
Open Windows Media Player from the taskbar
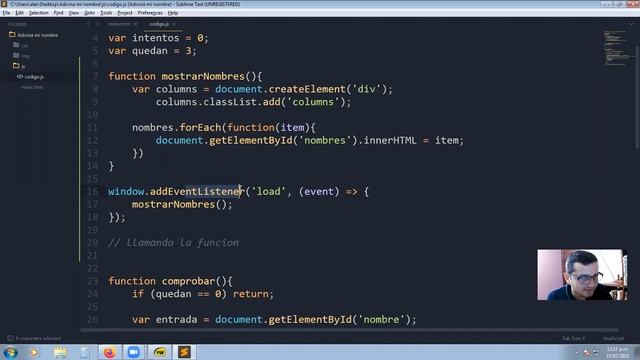35,352
